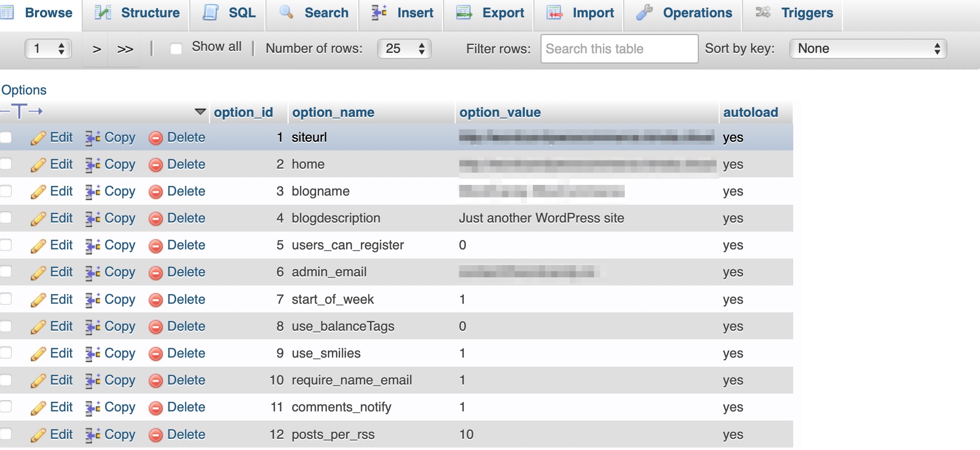Sort by option_name column header
Image resolution: width=980 pixels, height=450 pixels.
[x=333, y=112]
